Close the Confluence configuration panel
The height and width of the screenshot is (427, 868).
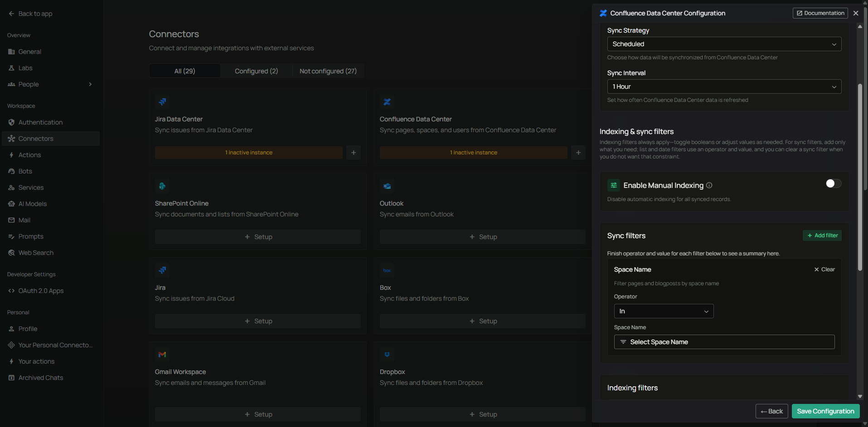[856, 13]
